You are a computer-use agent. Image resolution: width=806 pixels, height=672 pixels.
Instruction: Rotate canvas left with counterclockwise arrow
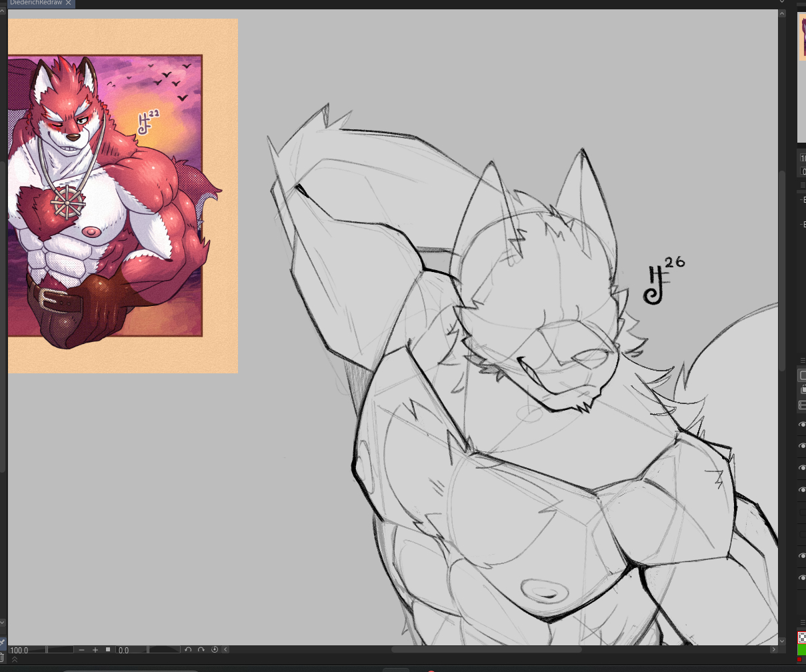[189, 650]
